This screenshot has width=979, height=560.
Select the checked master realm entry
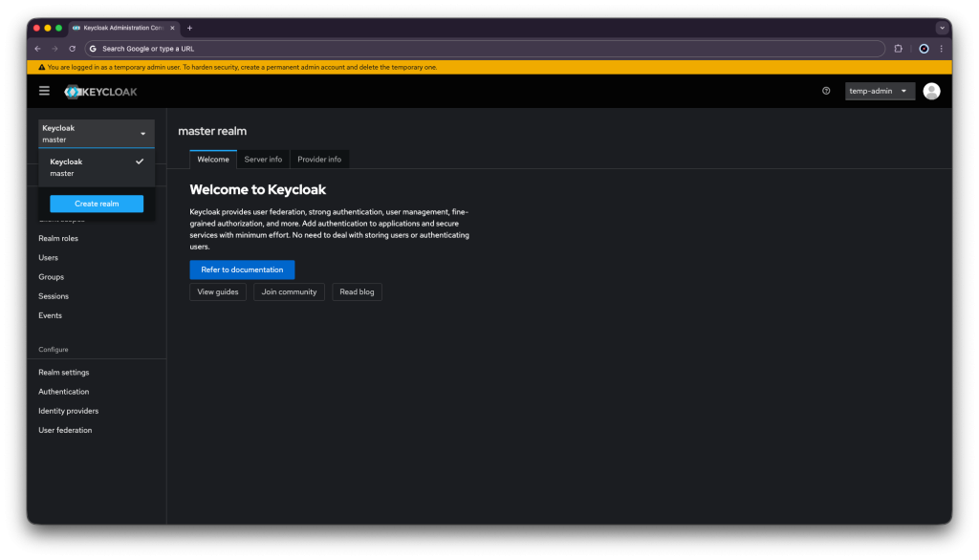pyautogui.click(x=96, y=167)
